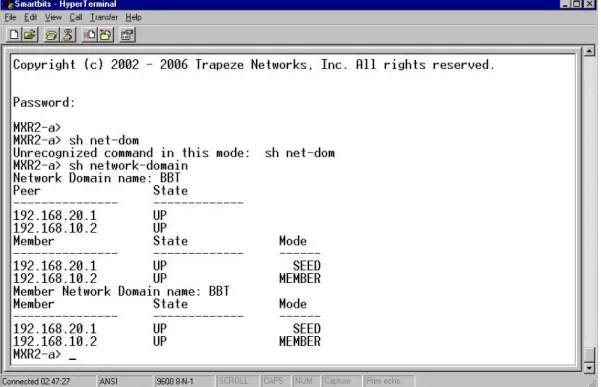Click the last MEMBER mode value
Viewport: 601px width, 387px height.
[x=300, y=342]
